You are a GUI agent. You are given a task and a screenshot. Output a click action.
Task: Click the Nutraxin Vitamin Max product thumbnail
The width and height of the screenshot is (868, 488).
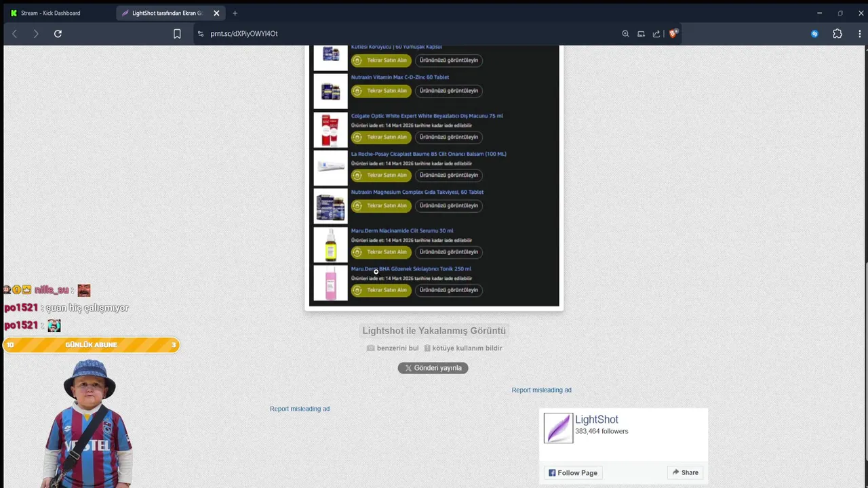330,91
